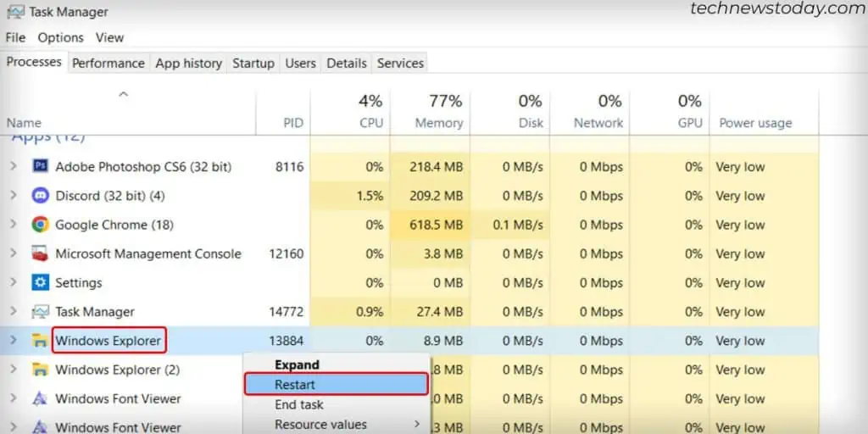Expand the Settings process row

14,282
